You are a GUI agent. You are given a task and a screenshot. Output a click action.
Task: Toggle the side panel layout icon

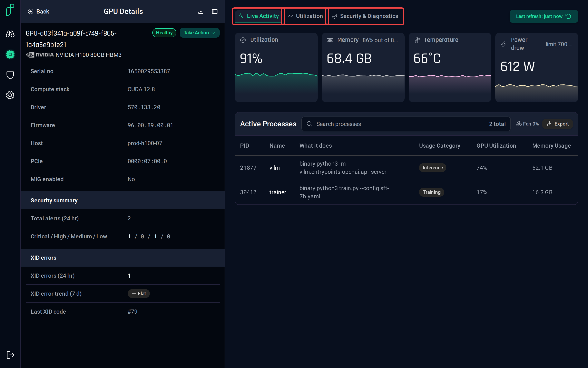(x=215, y=11)
